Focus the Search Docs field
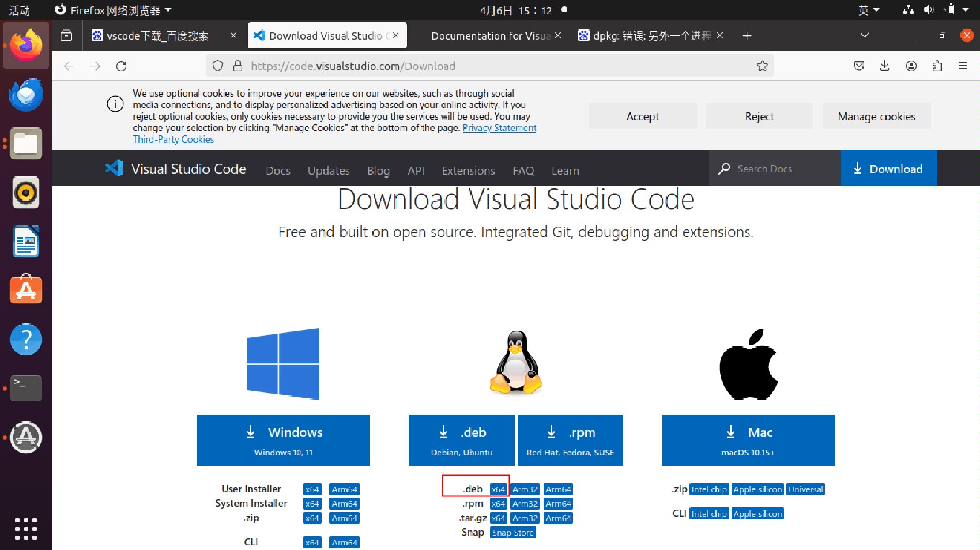The height and width of the screenshot is (550, 980). tap(775, 168)
